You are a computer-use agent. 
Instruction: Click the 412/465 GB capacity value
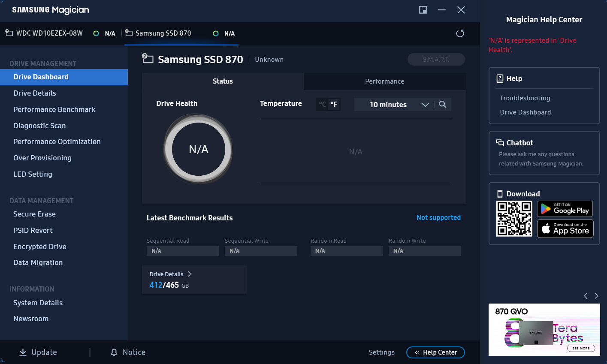[169, 285]
